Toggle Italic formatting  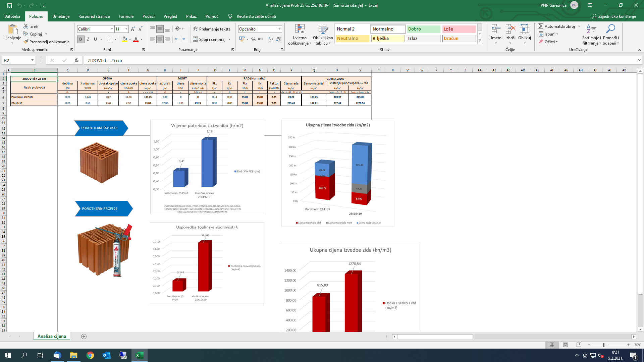click(88, 39)
